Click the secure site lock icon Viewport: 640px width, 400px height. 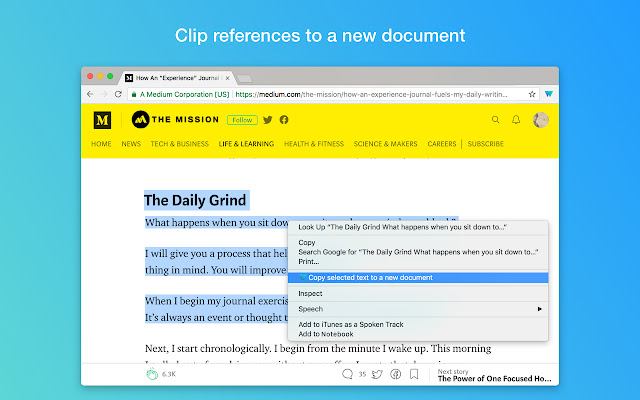click(x=133, y=94)
